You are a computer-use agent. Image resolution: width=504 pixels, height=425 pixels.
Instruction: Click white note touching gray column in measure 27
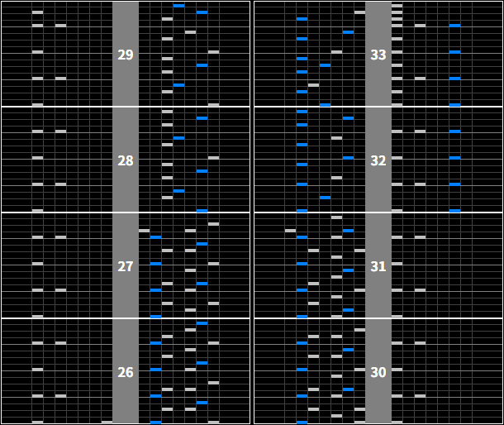pos(144,231)
